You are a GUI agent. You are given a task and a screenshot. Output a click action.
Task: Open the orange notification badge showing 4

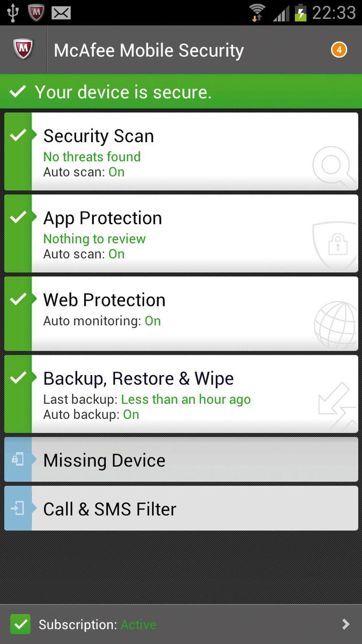339,50
